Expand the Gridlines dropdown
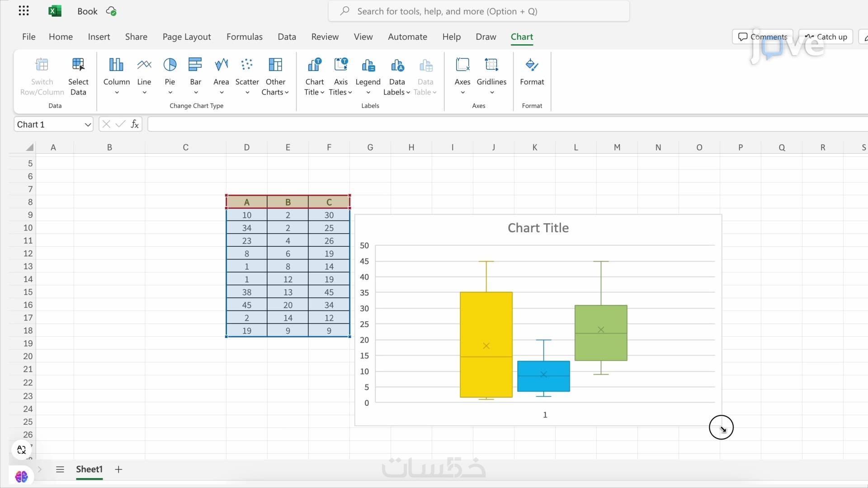Image resolution: width=868 pixels, height=488 pixels. [491, 76]
